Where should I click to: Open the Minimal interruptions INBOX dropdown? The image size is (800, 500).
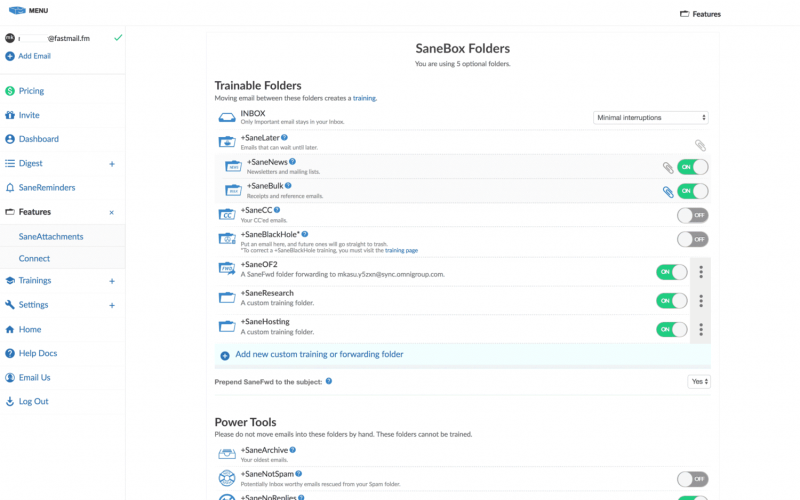coord(651,117)
